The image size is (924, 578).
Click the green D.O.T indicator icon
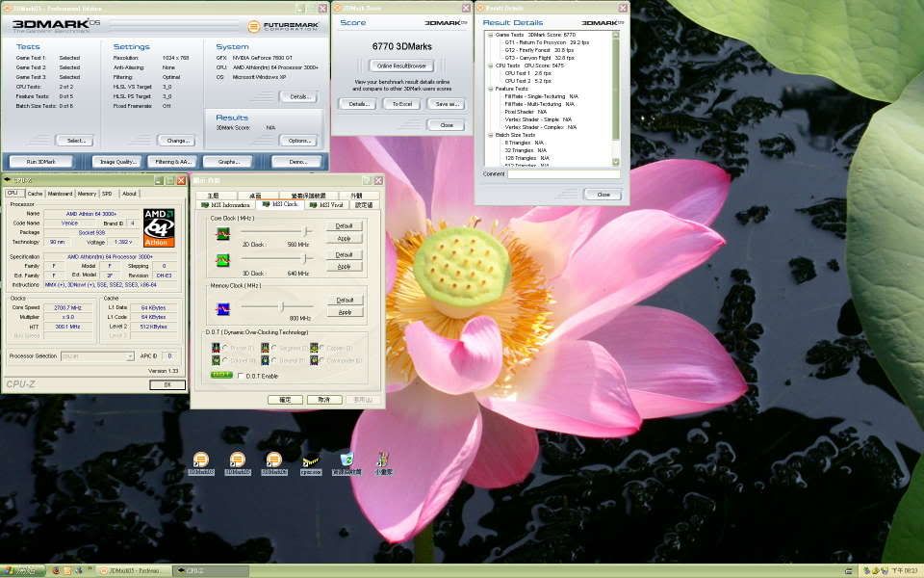click(221, 376)
